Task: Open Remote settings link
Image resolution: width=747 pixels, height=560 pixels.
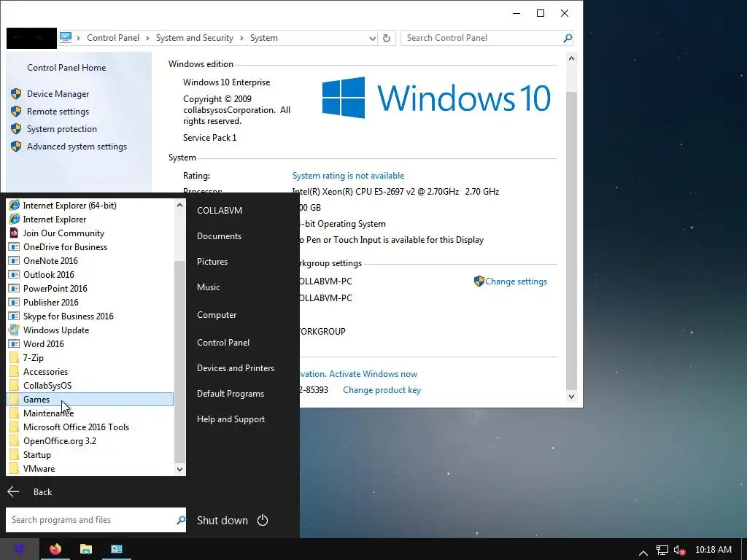Action: (x=58, y=112)
